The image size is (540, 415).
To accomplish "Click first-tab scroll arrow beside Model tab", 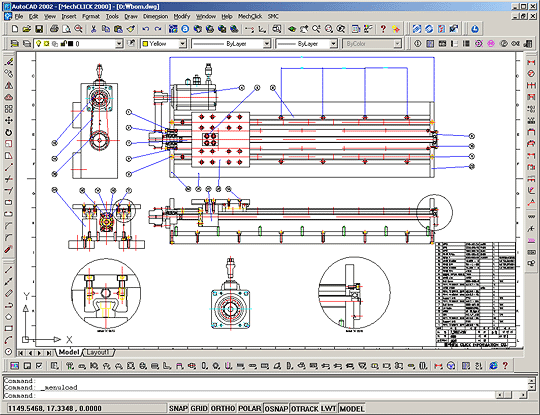I will click(21, 353).
